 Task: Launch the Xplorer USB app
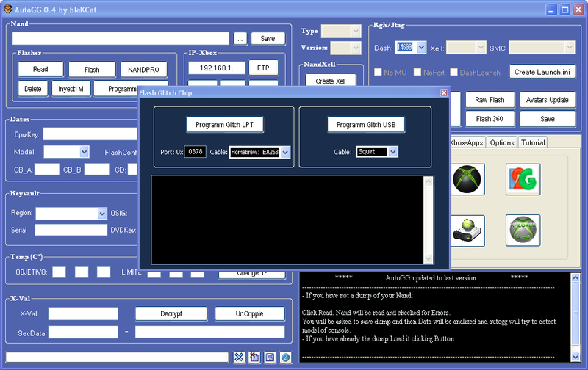tap(523, 231)
